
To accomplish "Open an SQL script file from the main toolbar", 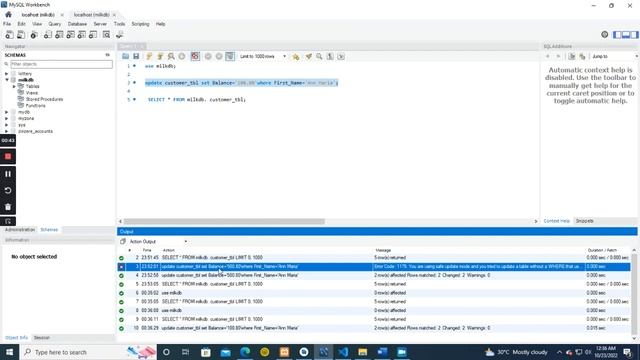I will [x=21, y=35].
